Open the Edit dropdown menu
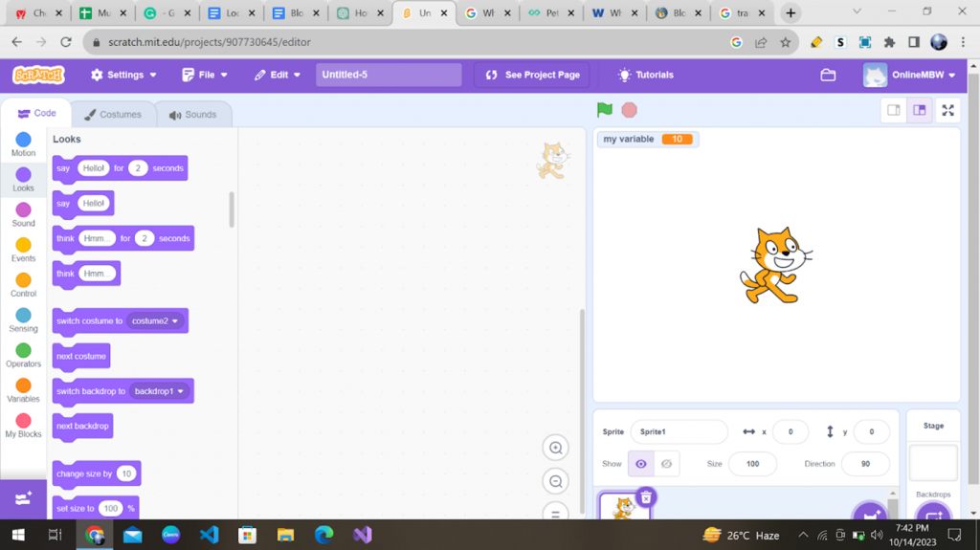The width and height of the screenshot is (980, 550). coord(278,75)
